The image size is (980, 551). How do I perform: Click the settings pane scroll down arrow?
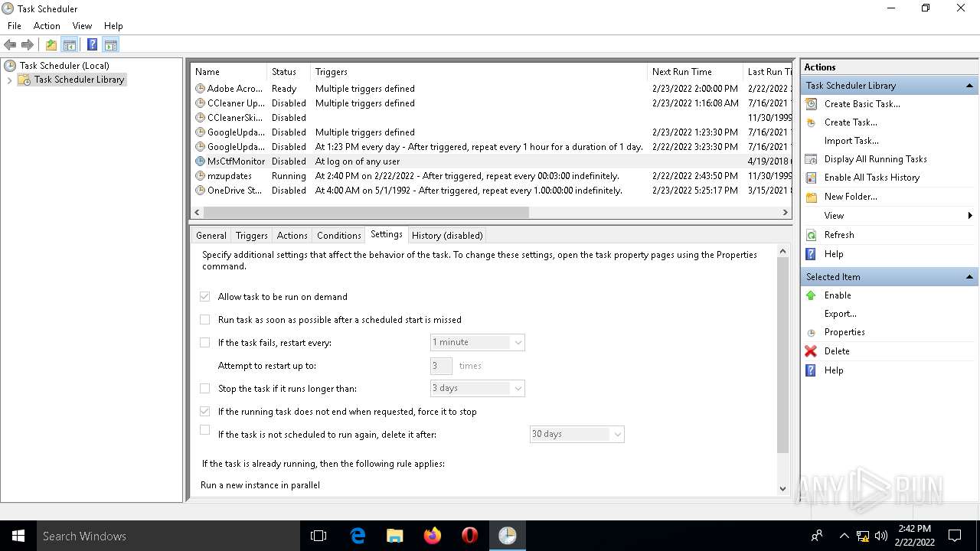coord(782,488)
